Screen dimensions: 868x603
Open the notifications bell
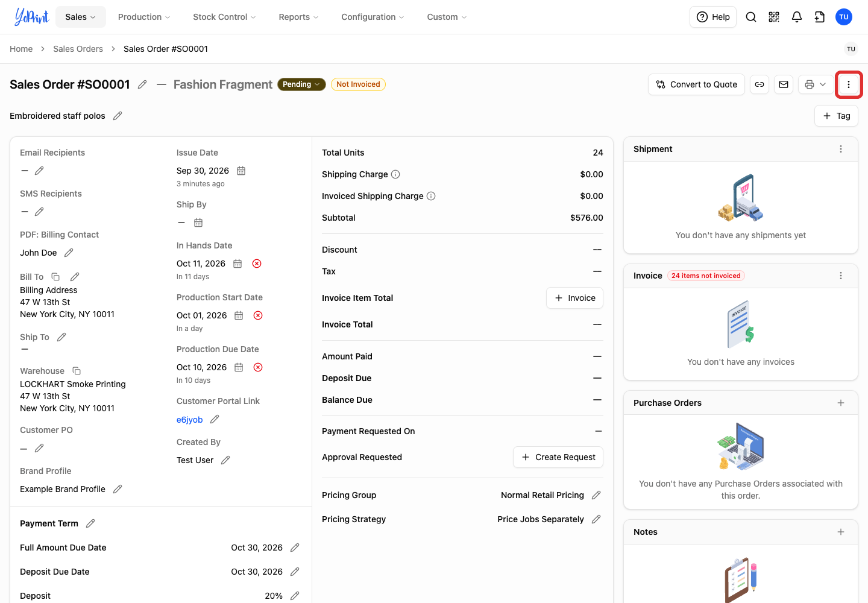click(797, 17)
